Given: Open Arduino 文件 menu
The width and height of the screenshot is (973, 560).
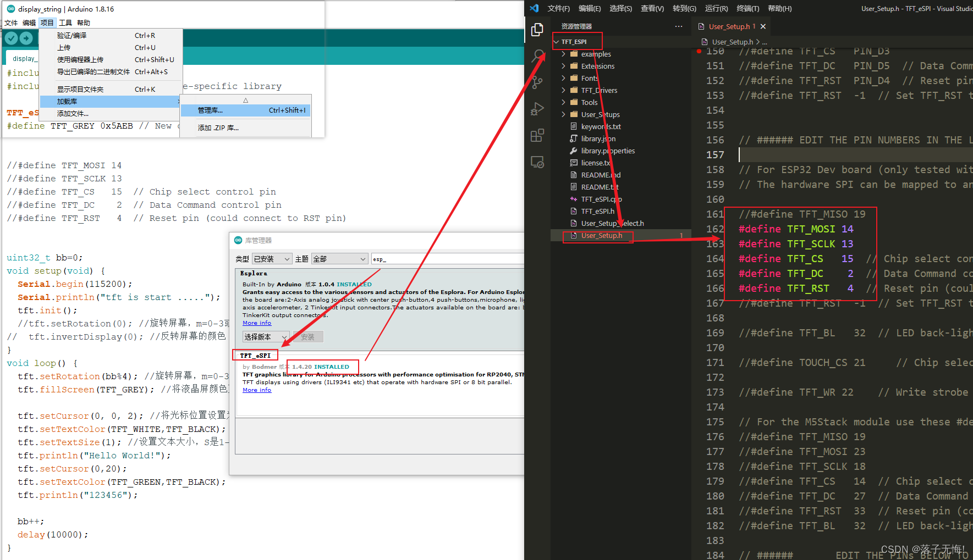Looking at the screenshot, I should (x=11, y=23).
